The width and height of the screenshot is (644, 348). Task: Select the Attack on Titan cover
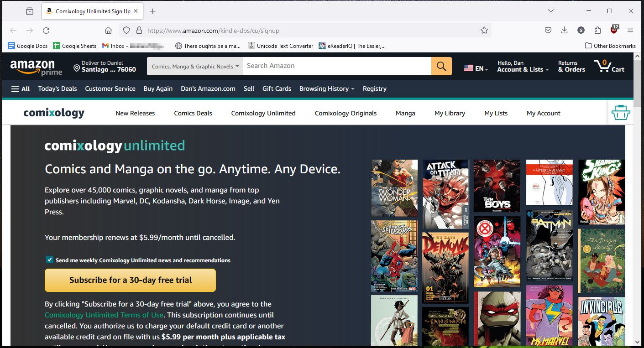(446, 194)
